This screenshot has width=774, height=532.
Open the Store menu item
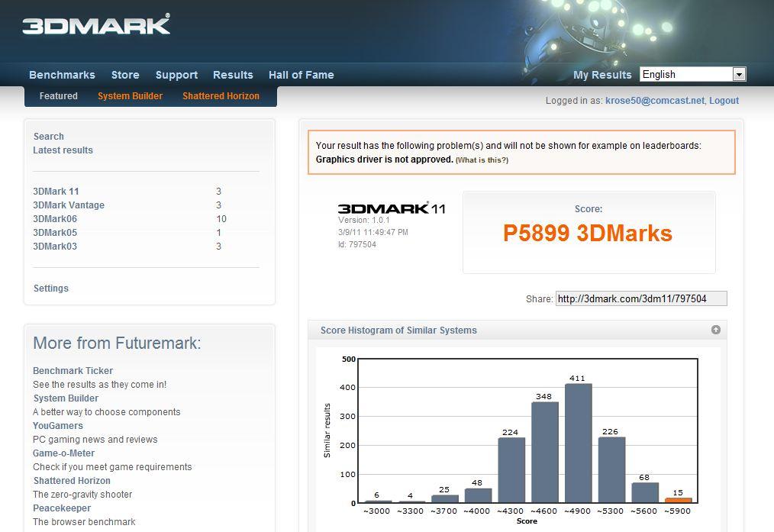[125, 75]
